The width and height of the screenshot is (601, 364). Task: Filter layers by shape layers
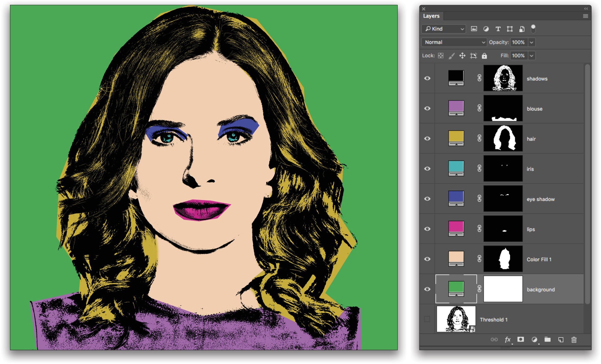coord(510,29)
